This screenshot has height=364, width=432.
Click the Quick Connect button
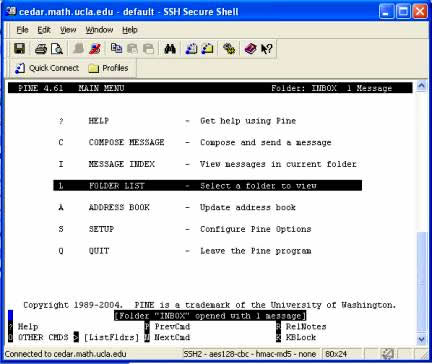[x=47, y=68]
